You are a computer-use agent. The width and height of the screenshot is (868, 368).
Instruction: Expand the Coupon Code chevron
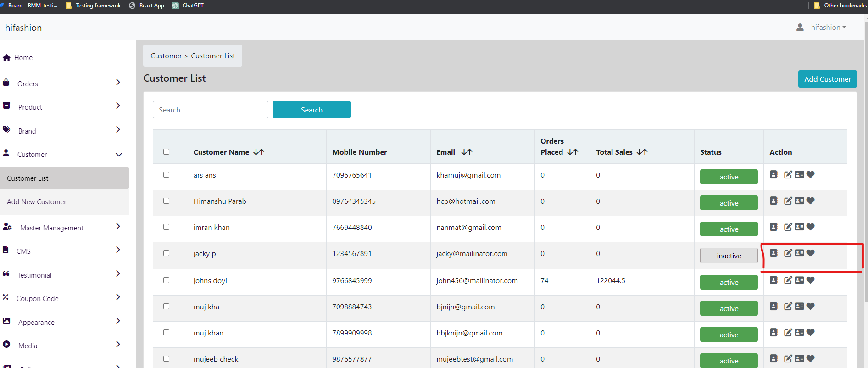(x=118, y=297)
